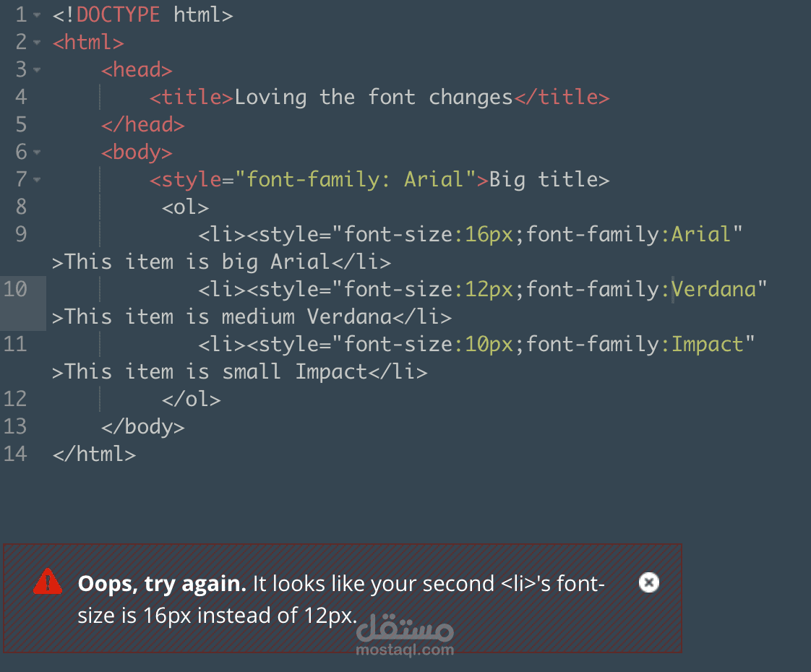This screenshot has height=672, width=811.
Task: Fold the body section using its arrow
Action: point(37,152)
